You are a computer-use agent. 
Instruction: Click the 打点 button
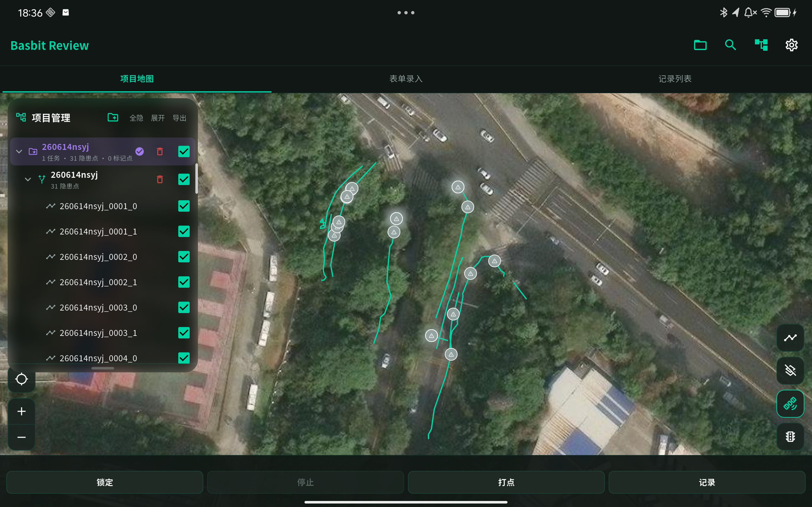506,482
